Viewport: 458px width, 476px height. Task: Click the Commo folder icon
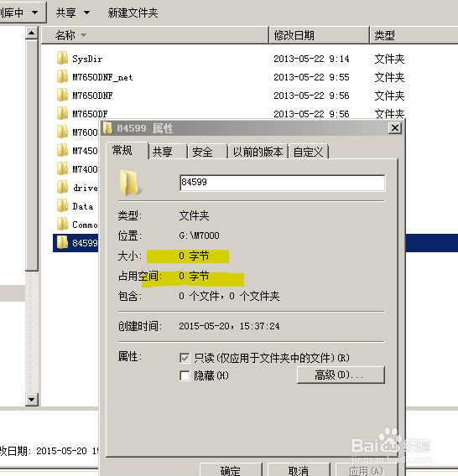tap(62, 224)
